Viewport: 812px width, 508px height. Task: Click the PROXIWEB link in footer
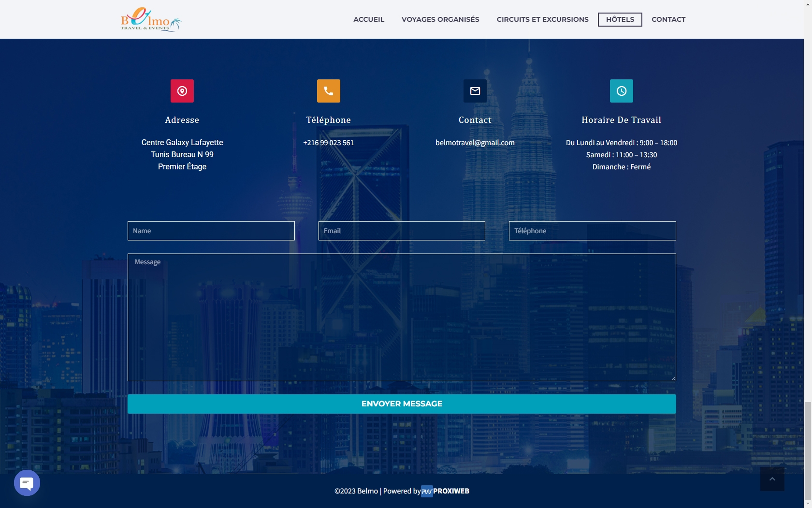[451, 491]
